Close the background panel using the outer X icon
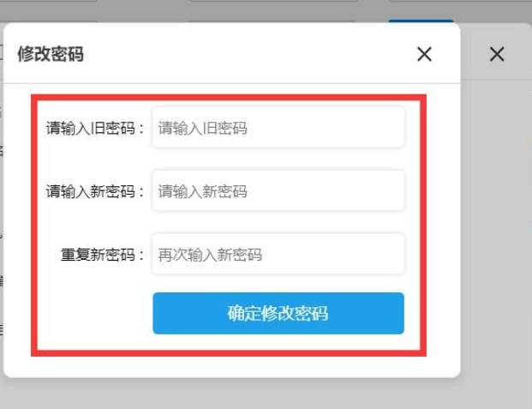Image resolution: width=532 pixels, height=409 pixels. 497,54
